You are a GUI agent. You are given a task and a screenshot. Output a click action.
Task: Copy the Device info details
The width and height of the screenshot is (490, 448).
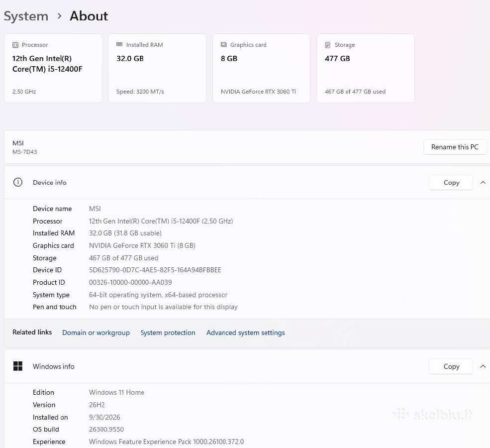451,183
